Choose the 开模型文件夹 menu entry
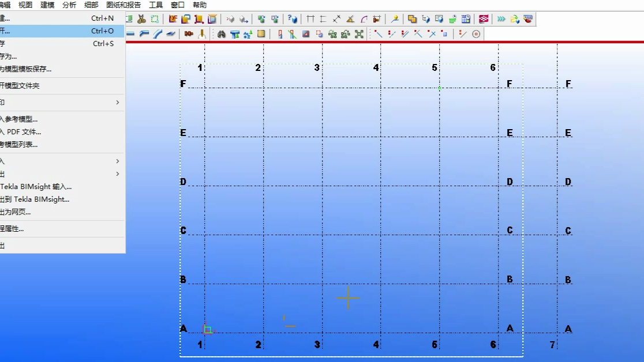644x362 pixels. [62, 86]
